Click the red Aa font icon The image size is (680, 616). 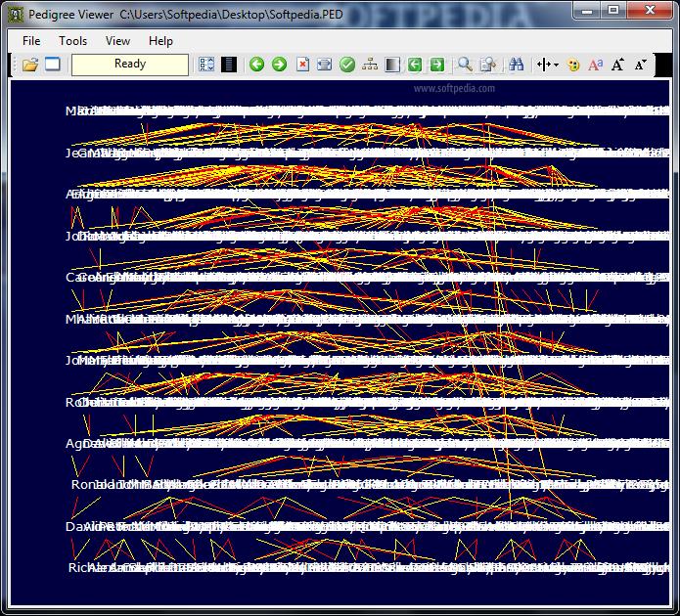tap(596, 65)
